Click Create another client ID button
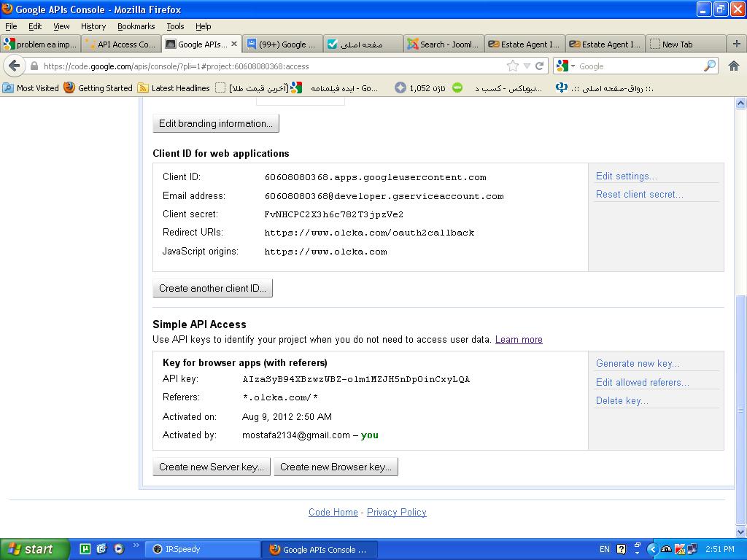The height and width of the screenshot is (560, 747). pos(212,288)
